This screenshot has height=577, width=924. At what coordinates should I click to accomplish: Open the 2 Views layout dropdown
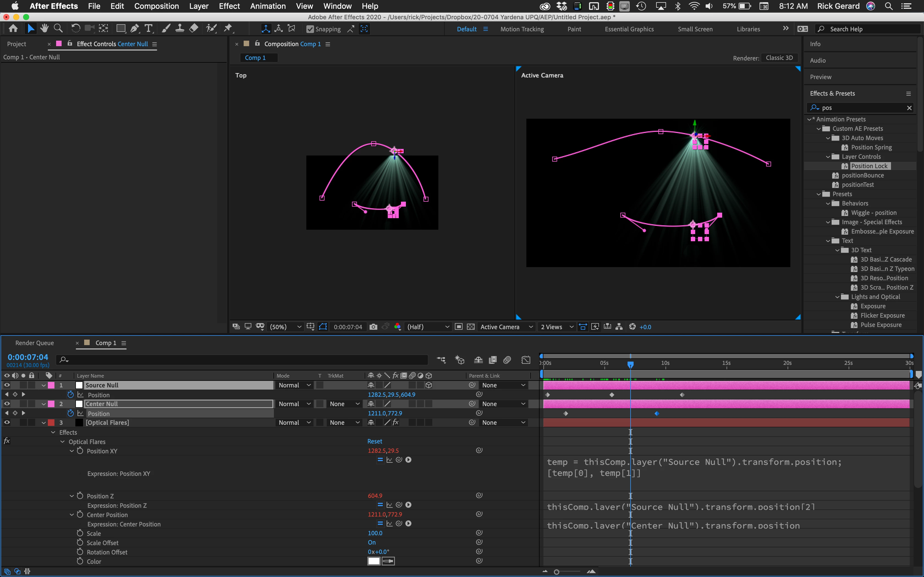point(557,327)
